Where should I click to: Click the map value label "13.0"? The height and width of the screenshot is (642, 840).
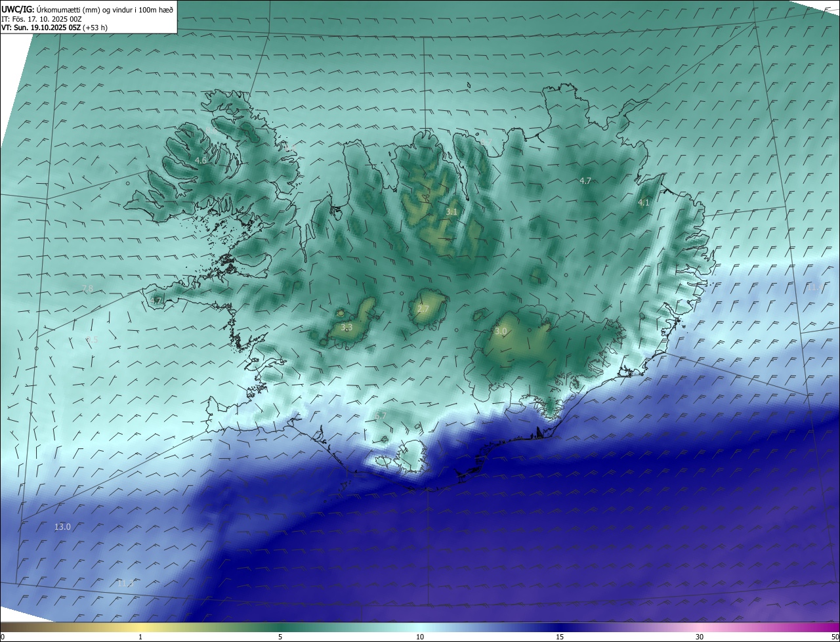point(62,526)
